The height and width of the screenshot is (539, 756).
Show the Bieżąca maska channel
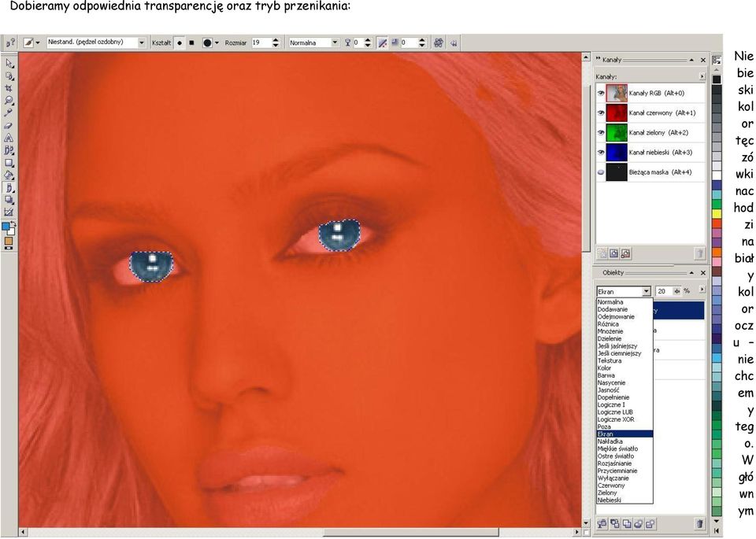601,172
